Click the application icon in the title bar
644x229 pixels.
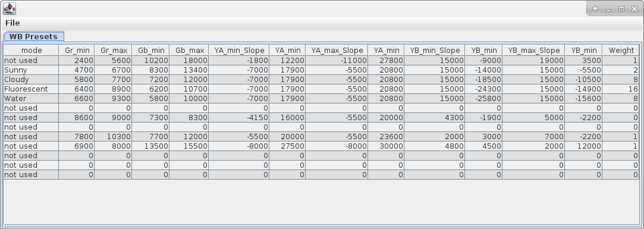(x=9, y=8)
